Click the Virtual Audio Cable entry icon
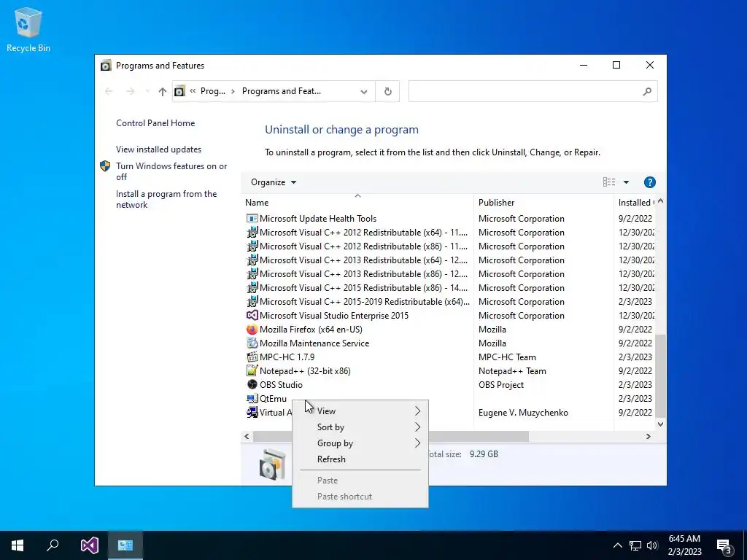This screenshot has height=560, width=747. [252, 412]
